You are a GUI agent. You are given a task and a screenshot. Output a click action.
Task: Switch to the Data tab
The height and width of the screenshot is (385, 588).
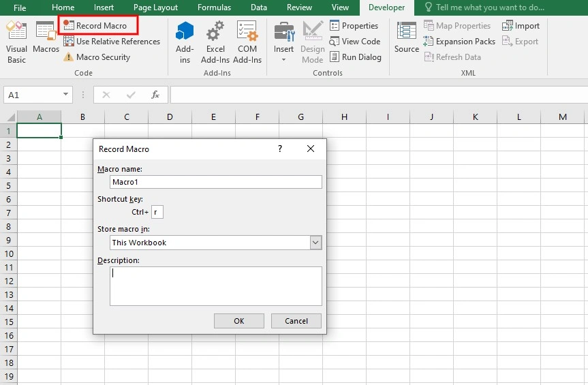tap(259, 7)
